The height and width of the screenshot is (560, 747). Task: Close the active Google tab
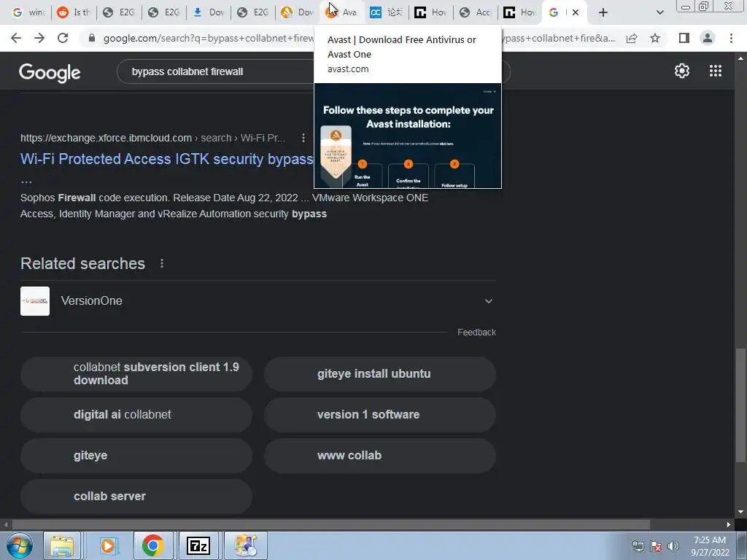tap(576, 13)
